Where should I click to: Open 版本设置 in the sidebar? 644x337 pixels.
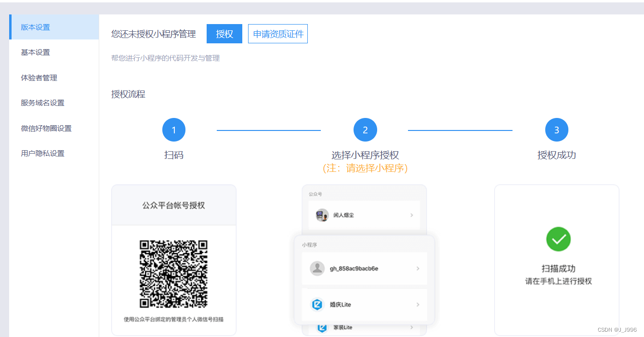(54, 27)
